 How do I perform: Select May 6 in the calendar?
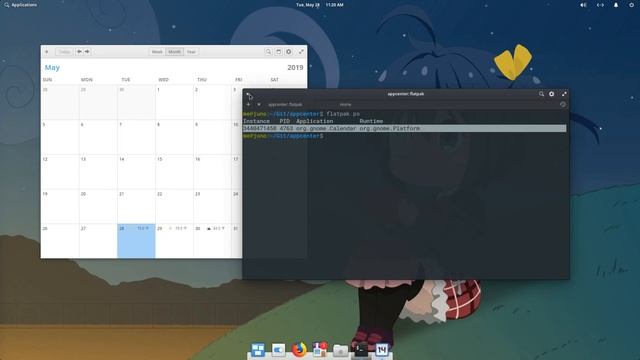(x=98, y=137)
